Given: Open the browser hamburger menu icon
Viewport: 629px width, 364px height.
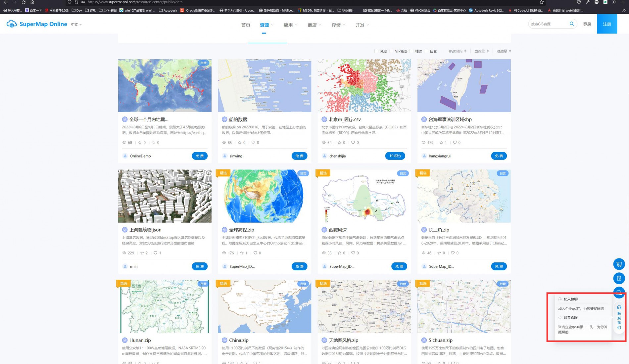Looking at the screenshot, I should click(623, 2).
